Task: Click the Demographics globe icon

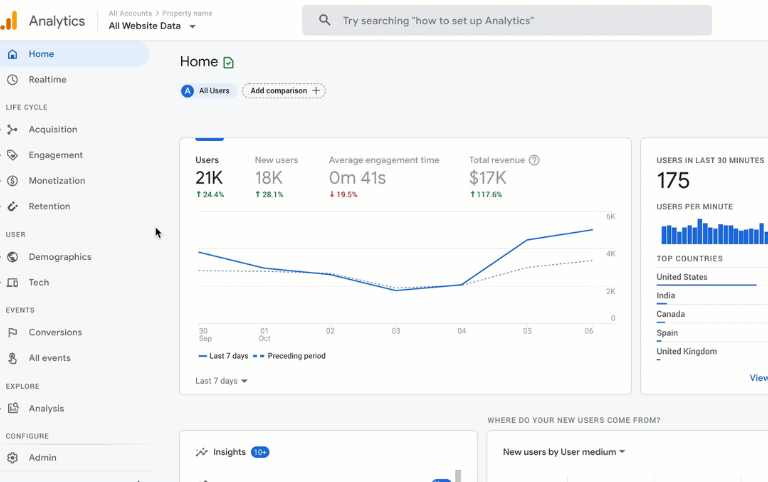Action: click(x=13, y=257)
